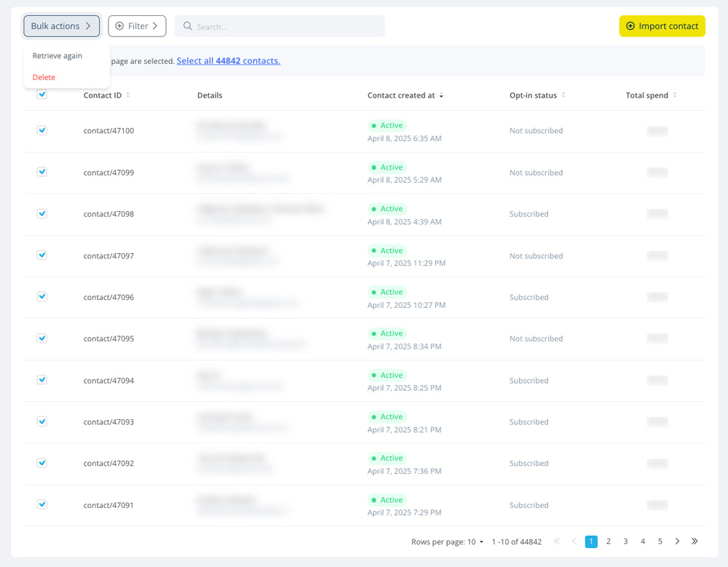Deselect contact/47095 row checkbox

[41, 338]
